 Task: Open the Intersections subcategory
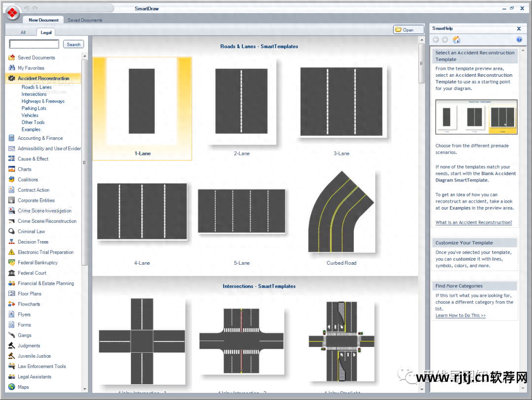click(x=34, y=94)
